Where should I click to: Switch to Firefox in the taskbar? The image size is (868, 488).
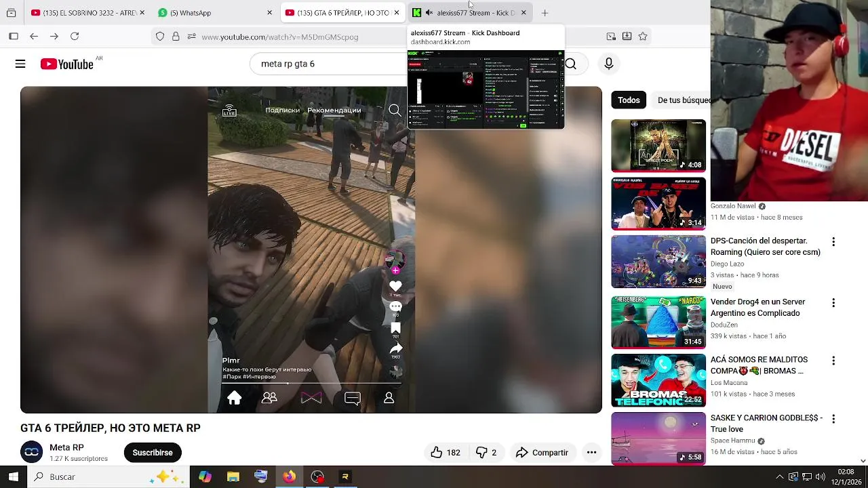tap(289, 476)
